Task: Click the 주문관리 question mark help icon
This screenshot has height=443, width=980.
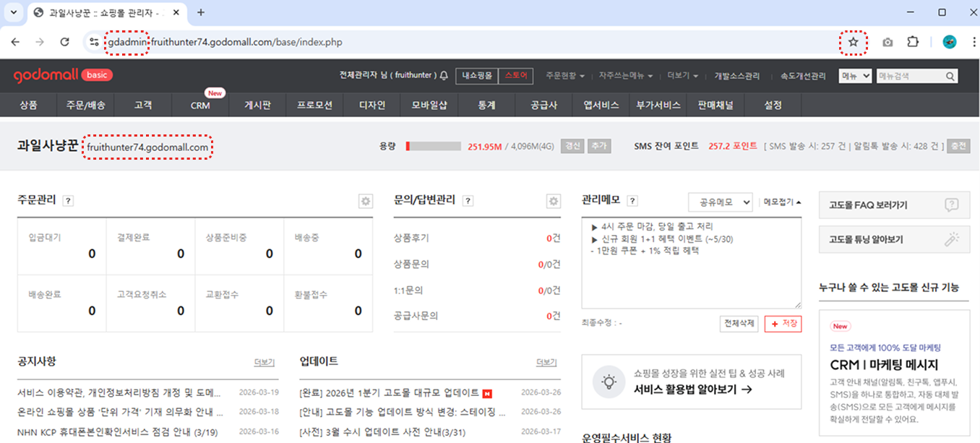Action: point(67,200)
